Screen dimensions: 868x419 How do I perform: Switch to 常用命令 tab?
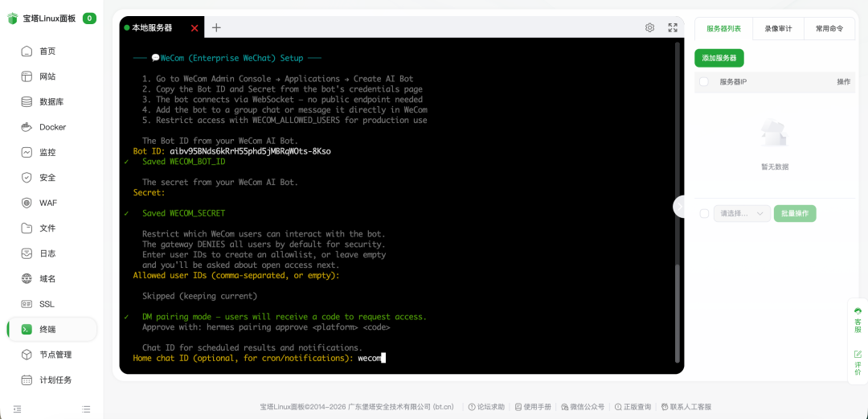[x=829, y=29]
